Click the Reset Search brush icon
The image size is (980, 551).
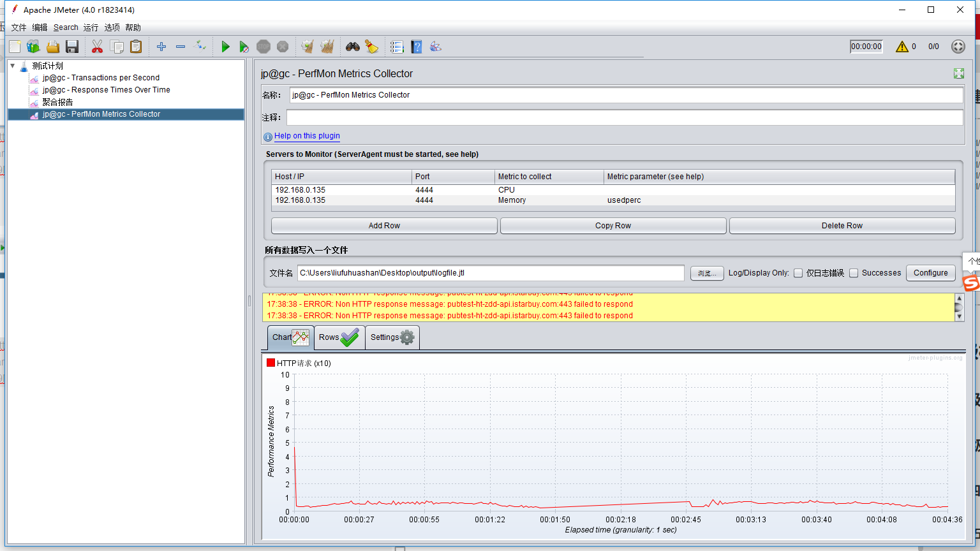(371, 47)
